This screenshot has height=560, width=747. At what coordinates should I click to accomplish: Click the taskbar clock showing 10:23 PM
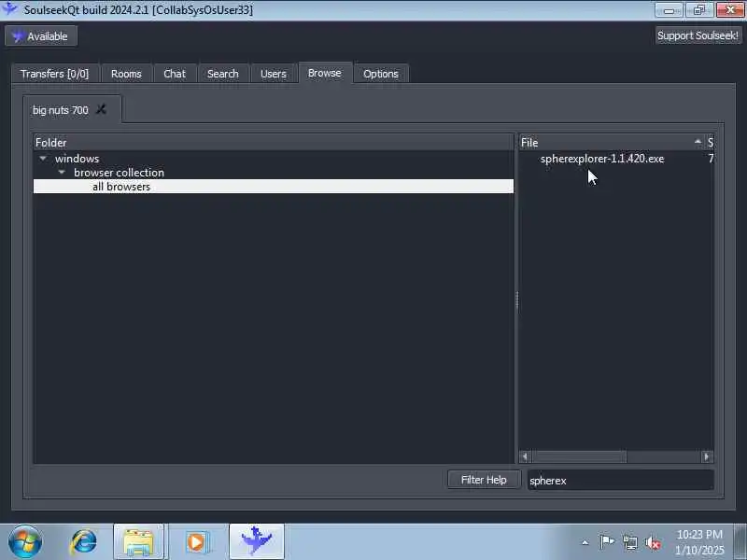pyautogui.click(x=699, y=542)
